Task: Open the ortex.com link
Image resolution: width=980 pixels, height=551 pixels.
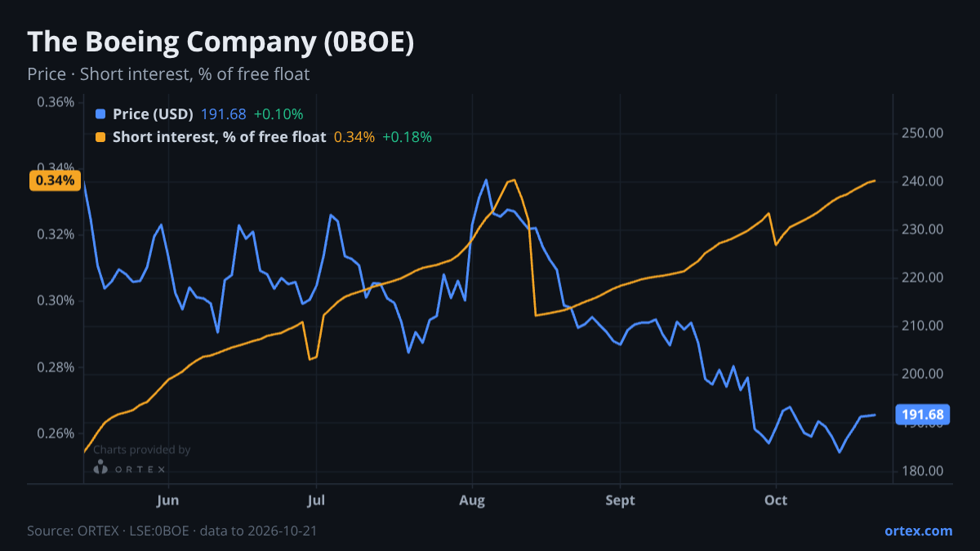Action: pyautogui.click(x=919, y=531)
